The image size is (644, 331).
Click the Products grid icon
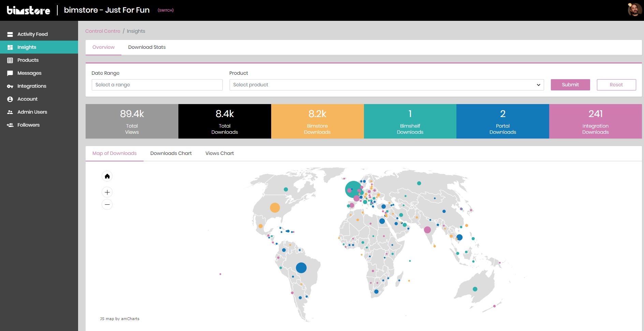(x=10, y=60)
